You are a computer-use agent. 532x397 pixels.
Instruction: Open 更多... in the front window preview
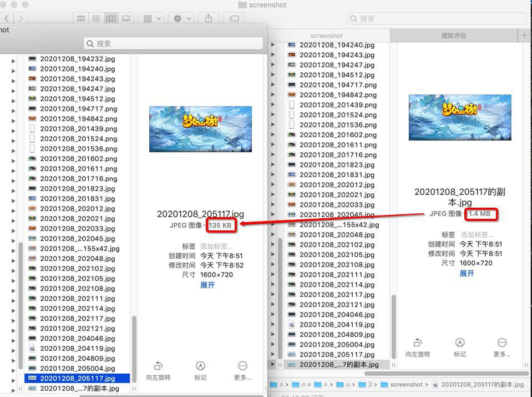click(242, 370)
